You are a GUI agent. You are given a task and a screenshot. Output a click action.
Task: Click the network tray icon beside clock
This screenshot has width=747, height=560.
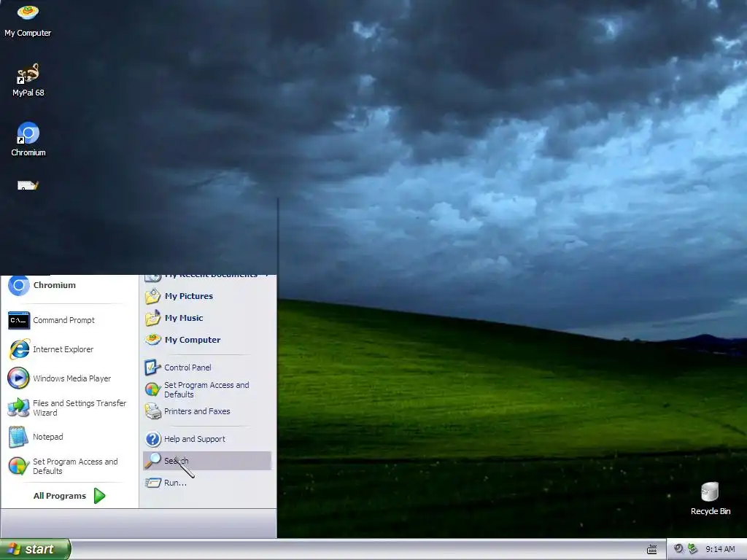click(x=692, y=549)
